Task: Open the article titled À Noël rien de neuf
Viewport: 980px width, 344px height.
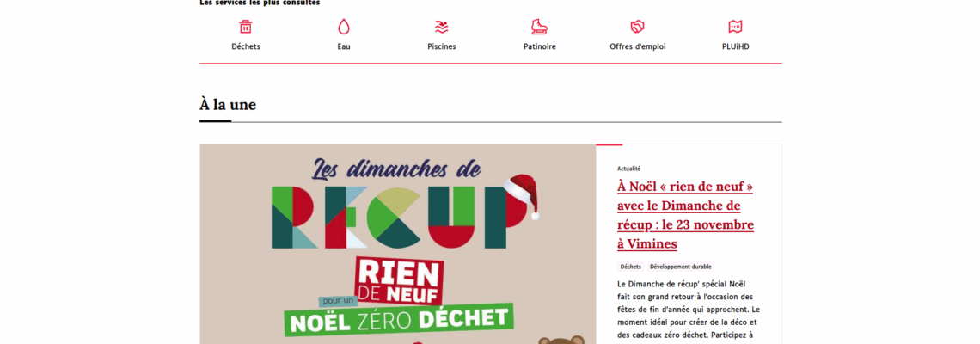Action: [685, 214]
